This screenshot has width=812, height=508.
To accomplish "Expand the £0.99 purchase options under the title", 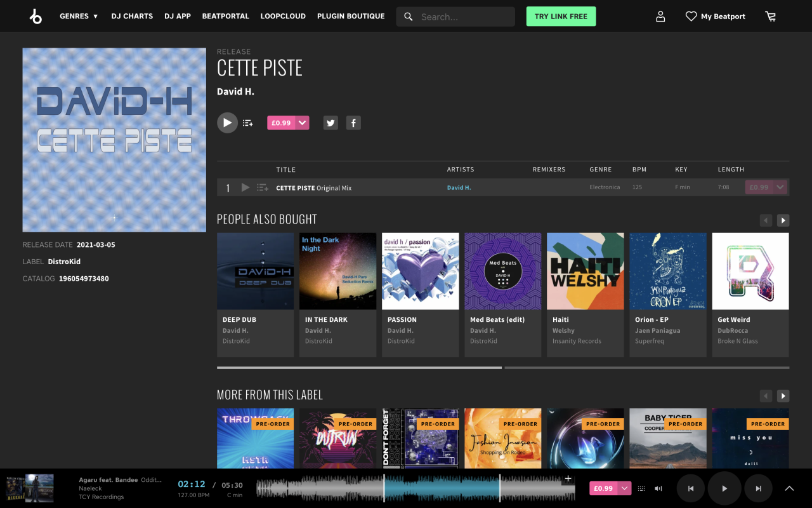I will [303, 123].
